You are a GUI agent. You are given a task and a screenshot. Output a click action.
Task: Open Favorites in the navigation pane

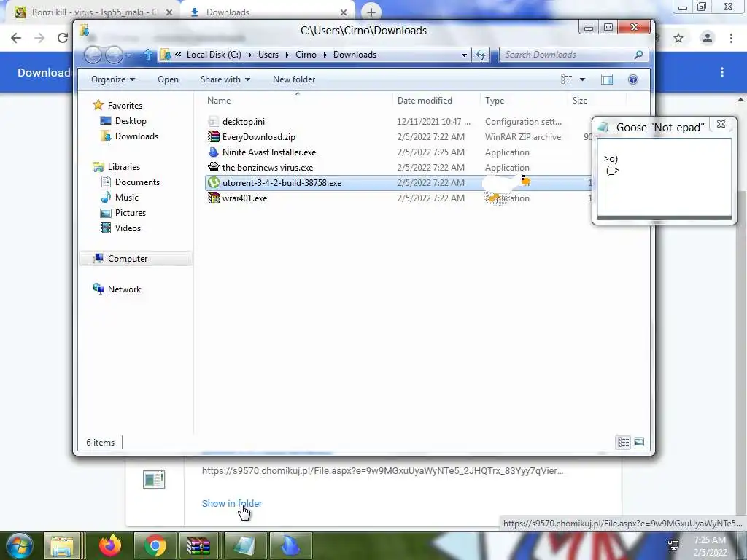[x=125, y=105]
